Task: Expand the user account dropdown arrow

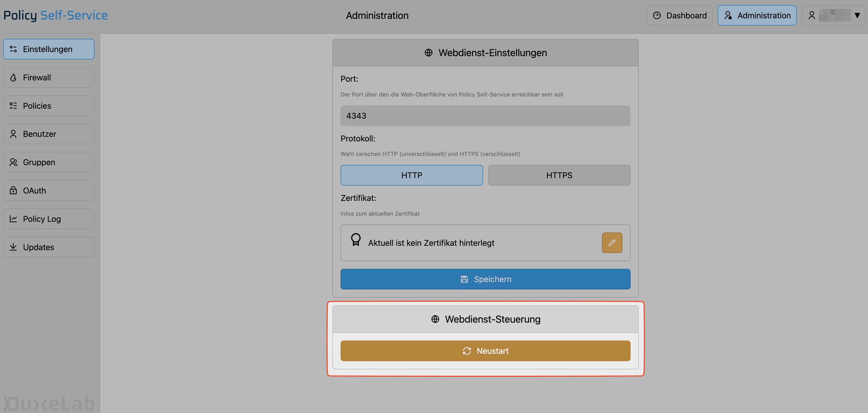Action: pos(857,15)
